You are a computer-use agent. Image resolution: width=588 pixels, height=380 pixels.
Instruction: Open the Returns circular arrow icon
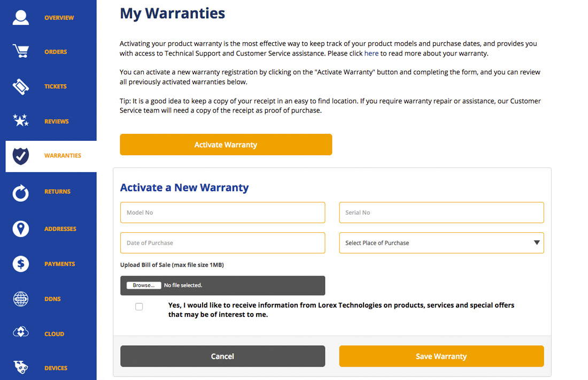[x=21, y=193]
